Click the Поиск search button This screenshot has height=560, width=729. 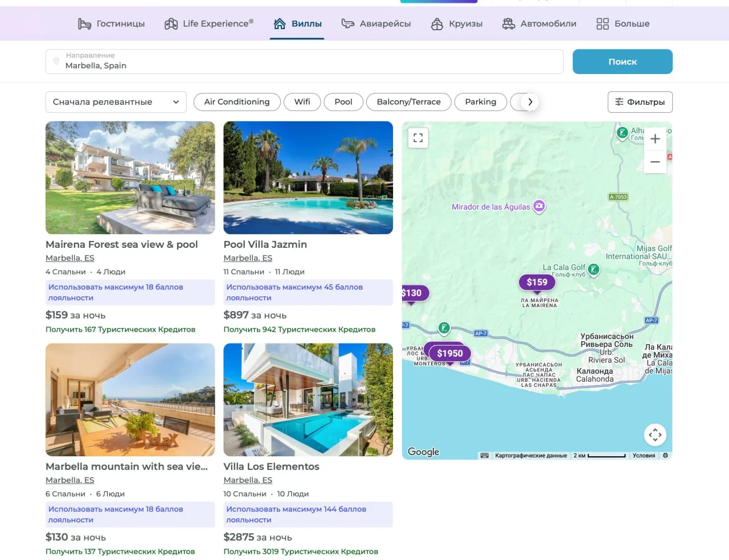[x=622, y=62]
